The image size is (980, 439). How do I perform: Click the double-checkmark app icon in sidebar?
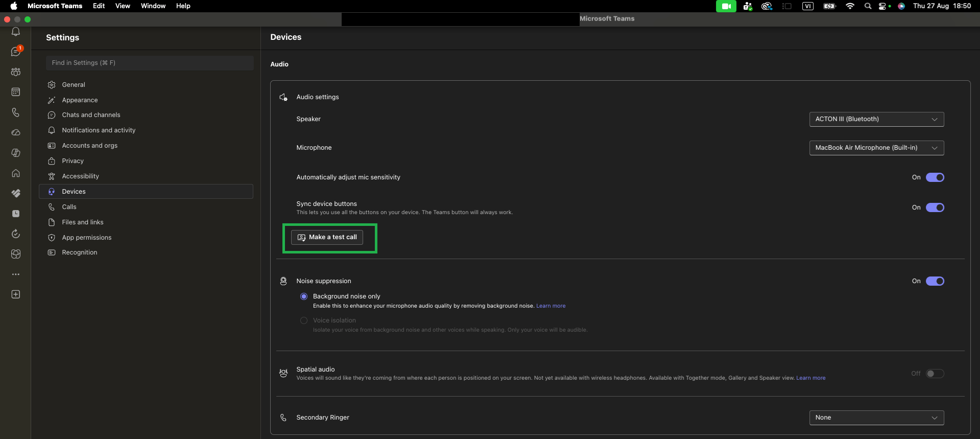pyautogui.click(x=16, y=193)
